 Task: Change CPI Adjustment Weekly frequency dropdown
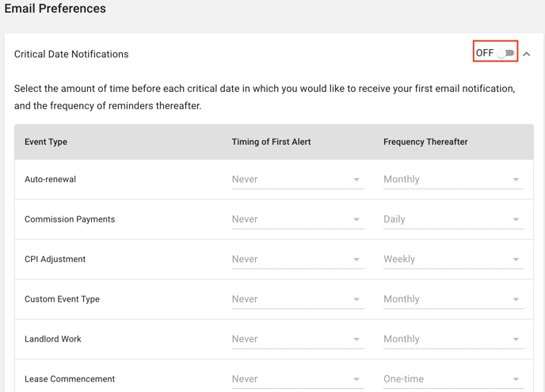click(453, 260)
